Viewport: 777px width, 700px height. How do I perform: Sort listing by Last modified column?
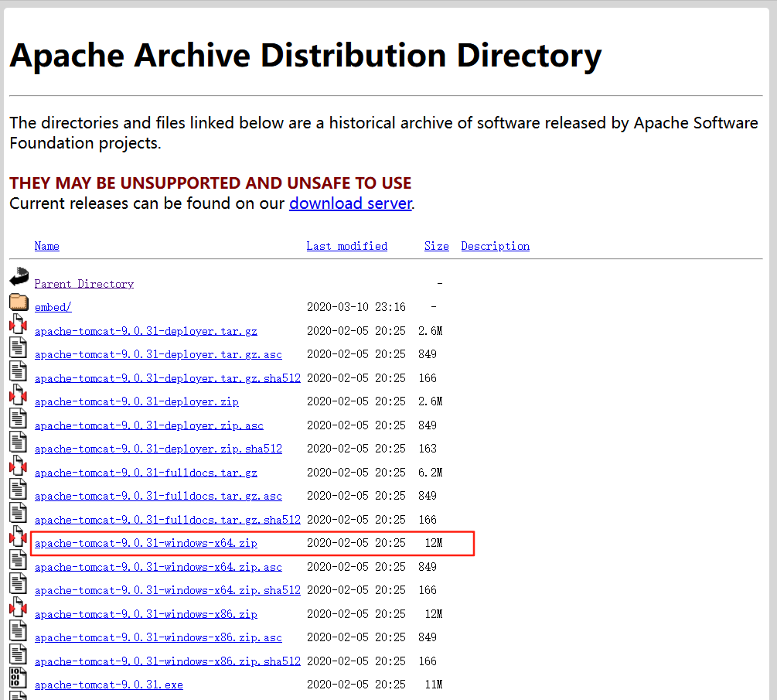point(346,246)
